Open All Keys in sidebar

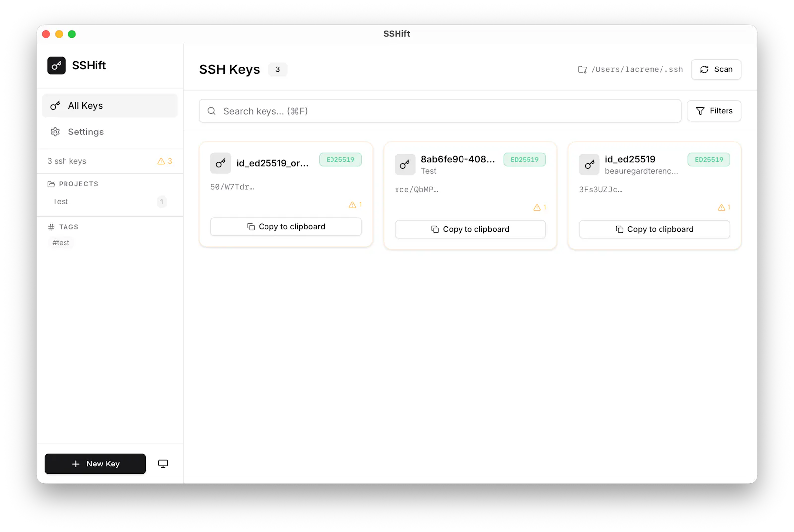[x=110, y=106]
